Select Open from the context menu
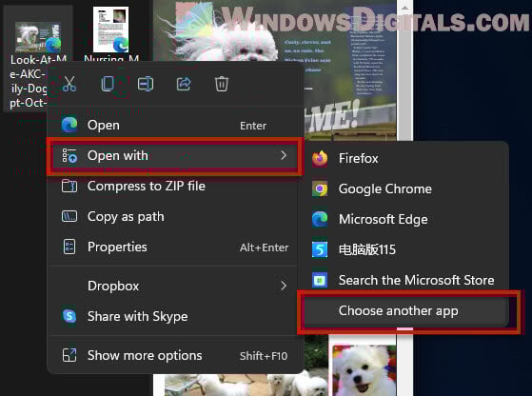Viewport: 532px width, 396px height. pos(174,126)
